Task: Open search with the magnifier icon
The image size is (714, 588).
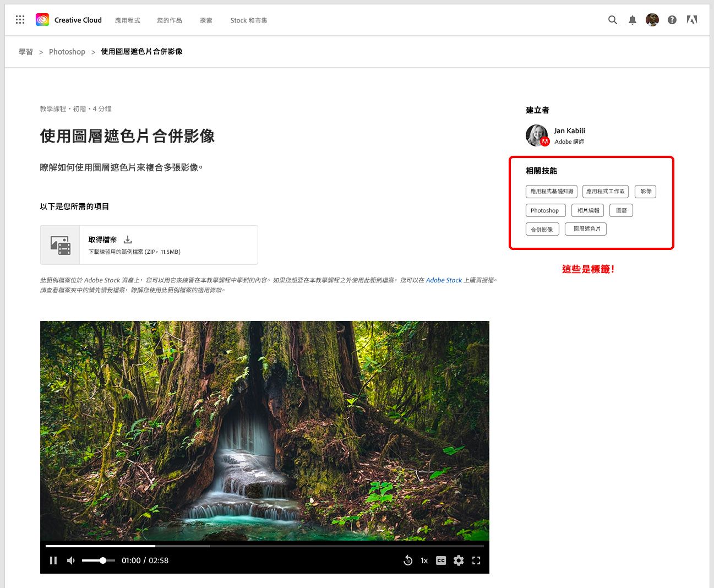Action: pyautogui.click(x=612, y=19)
